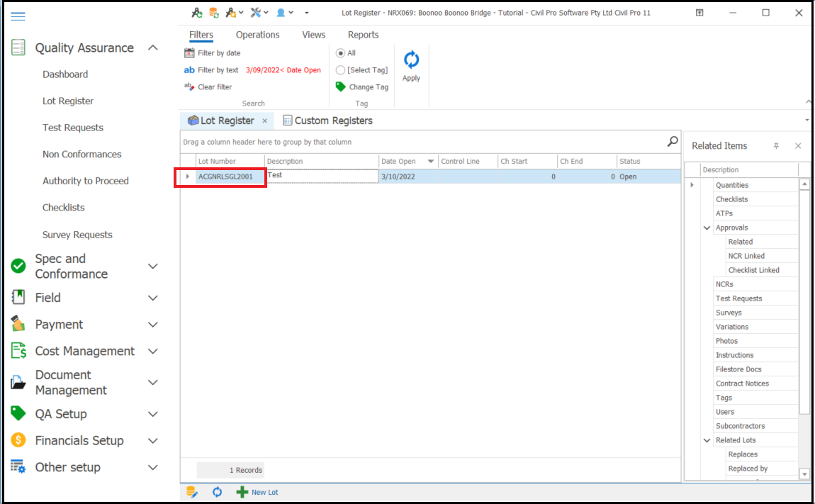The width and height of the screenshot is (815, 504).
Task: Select the All radio button
Action: [x=340, y=53]
